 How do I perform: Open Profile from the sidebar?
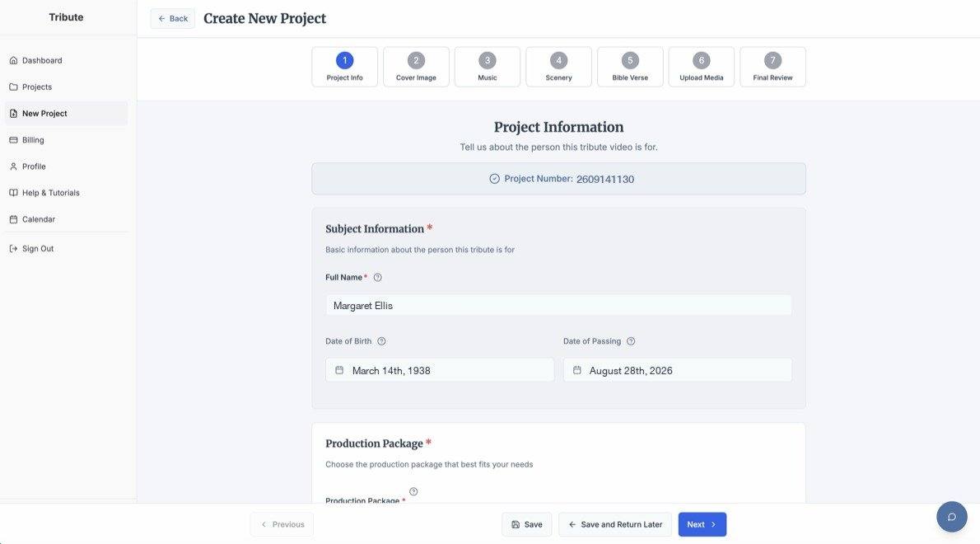(66, 166)
